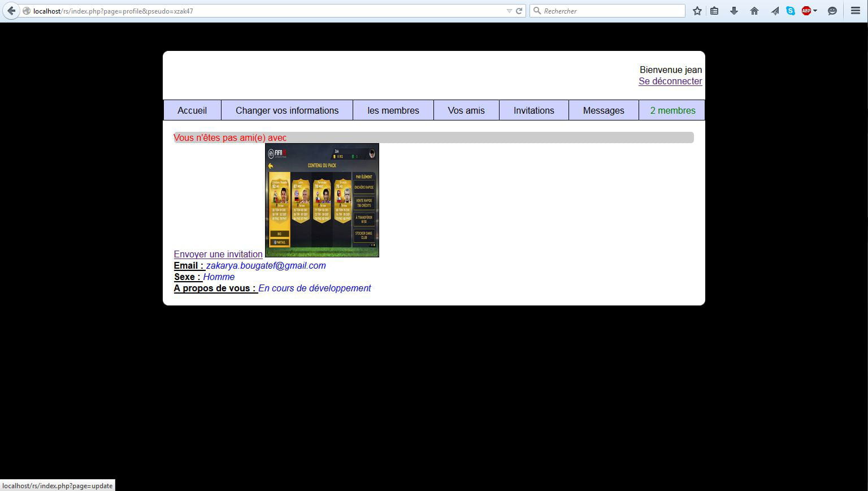Screen dimensions: 868x491
Task: Open the downloads arrow icon
Action: pos(734,11)
